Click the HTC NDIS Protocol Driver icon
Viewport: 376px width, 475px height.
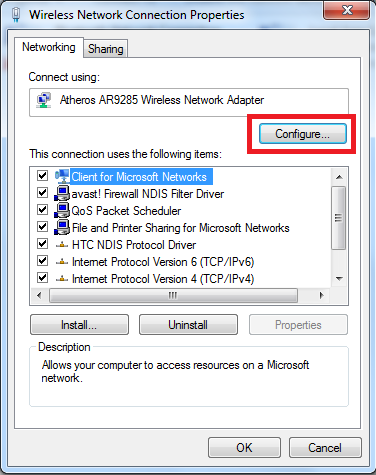(62, 245)
